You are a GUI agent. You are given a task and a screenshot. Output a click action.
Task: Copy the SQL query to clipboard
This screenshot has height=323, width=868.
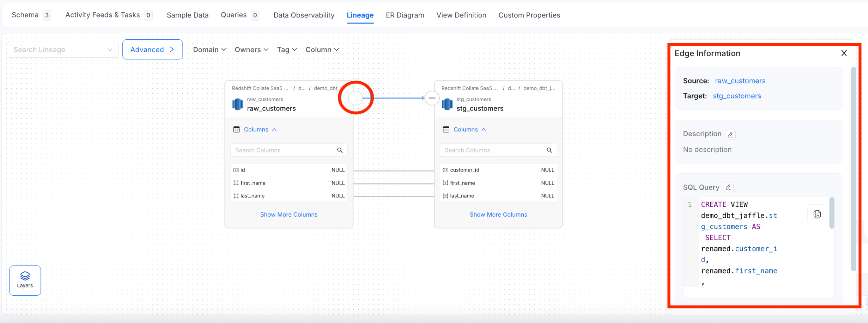[817, 214]
